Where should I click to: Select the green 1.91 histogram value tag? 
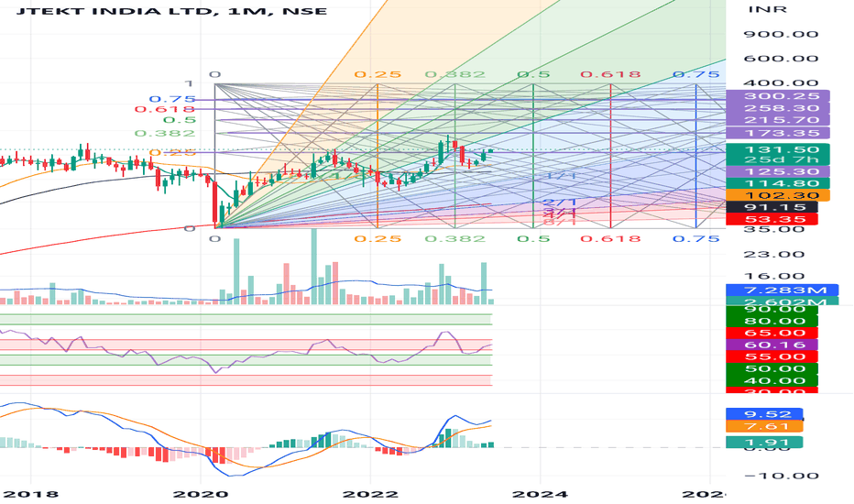[x=765, y=443]
